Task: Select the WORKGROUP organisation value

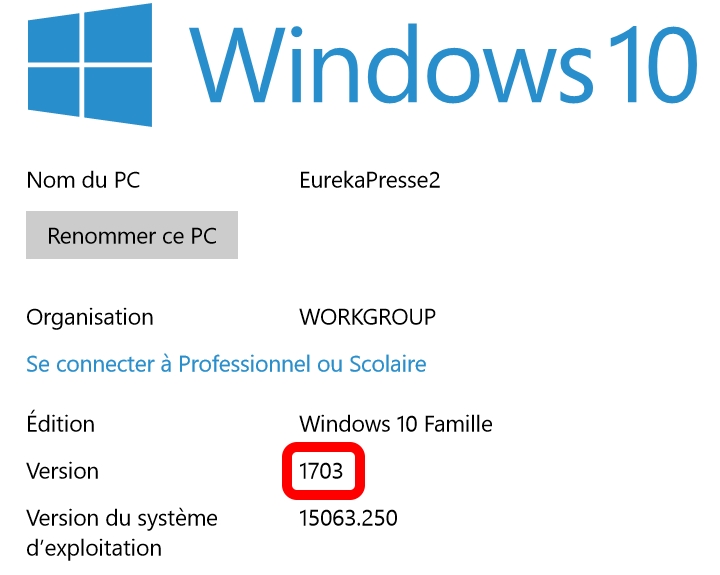Action: [x=367, y=317]
